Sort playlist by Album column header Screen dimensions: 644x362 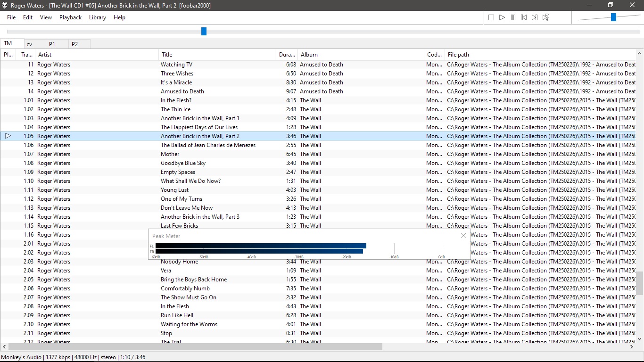(361, 55)
